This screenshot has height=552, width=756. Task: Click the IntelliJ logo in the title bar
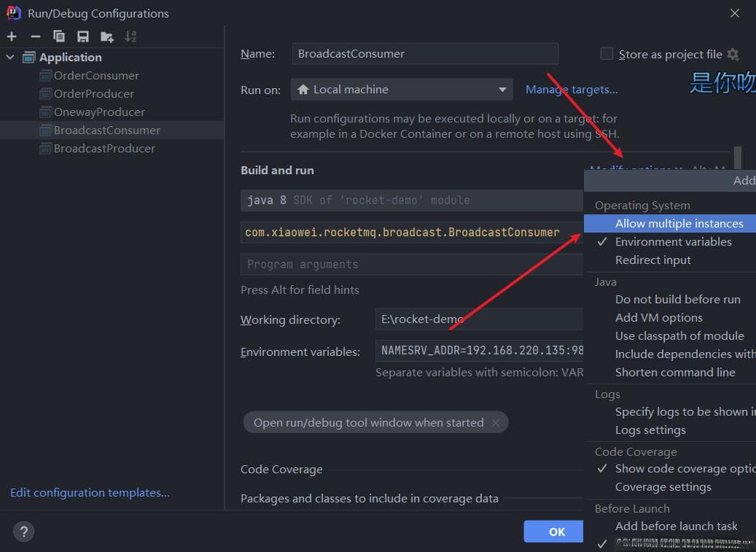click(14, 13)
